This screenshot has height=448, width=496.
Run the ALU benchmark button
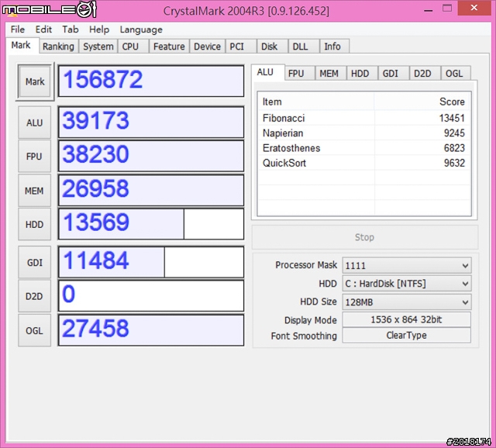click(x=34, y=122)
